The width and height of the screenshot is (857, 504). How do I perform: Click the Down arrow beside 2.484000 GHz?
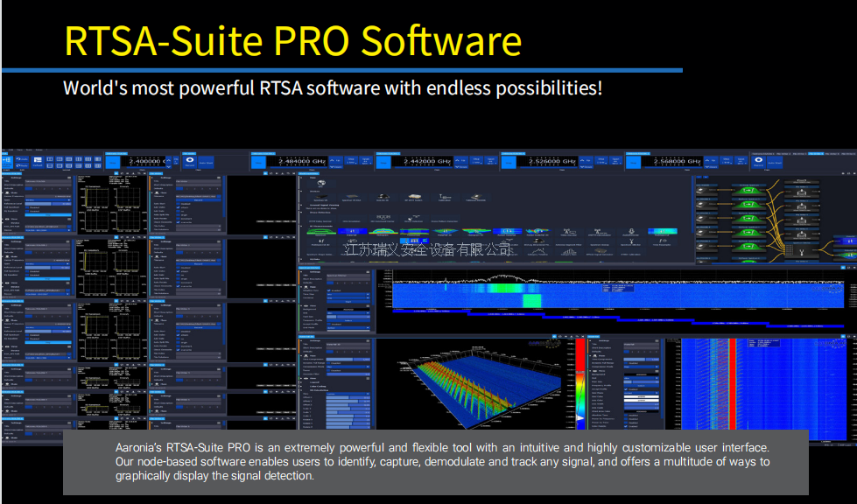point(334,166)
